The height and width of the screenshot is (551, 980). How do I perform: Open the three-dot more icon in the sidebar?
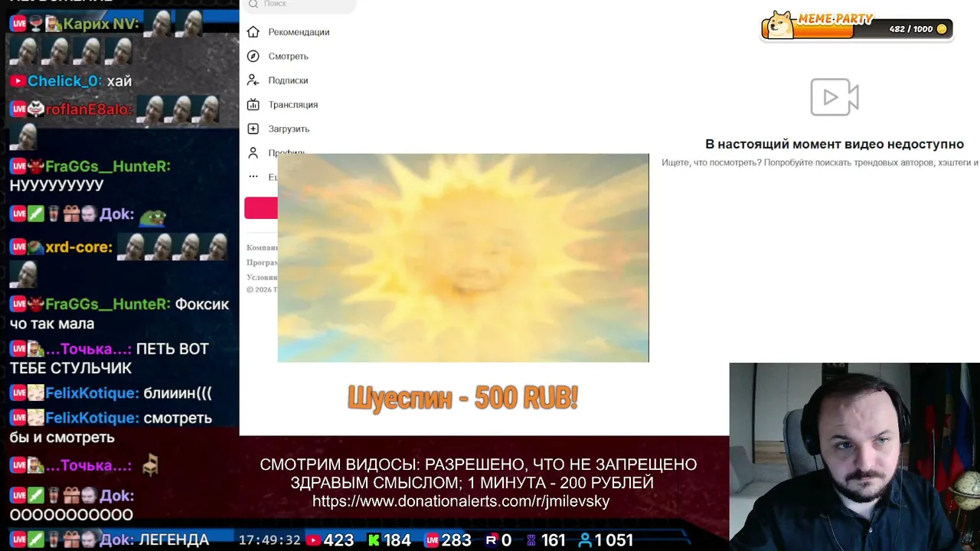coord(253,177)
